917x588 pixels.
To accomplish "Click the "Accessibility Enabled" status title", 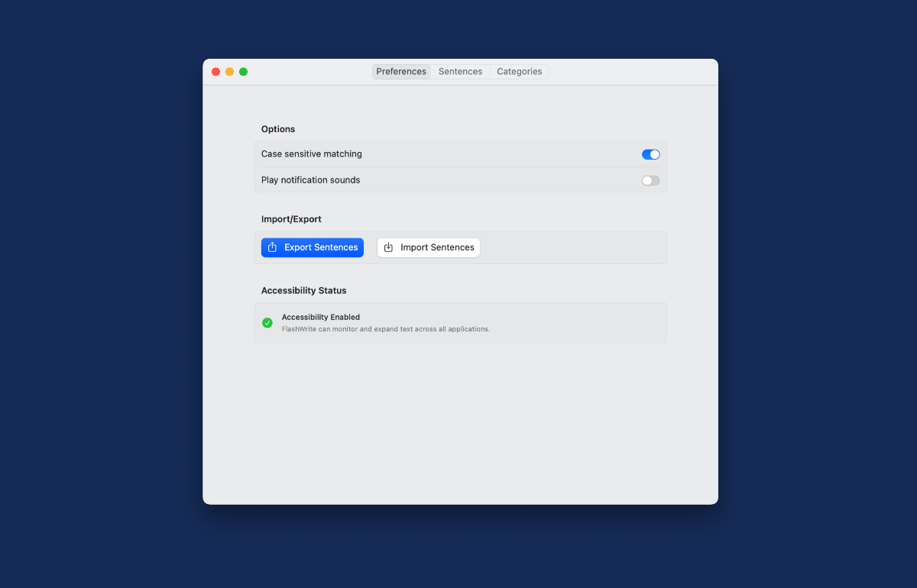I will click(321, 317).
